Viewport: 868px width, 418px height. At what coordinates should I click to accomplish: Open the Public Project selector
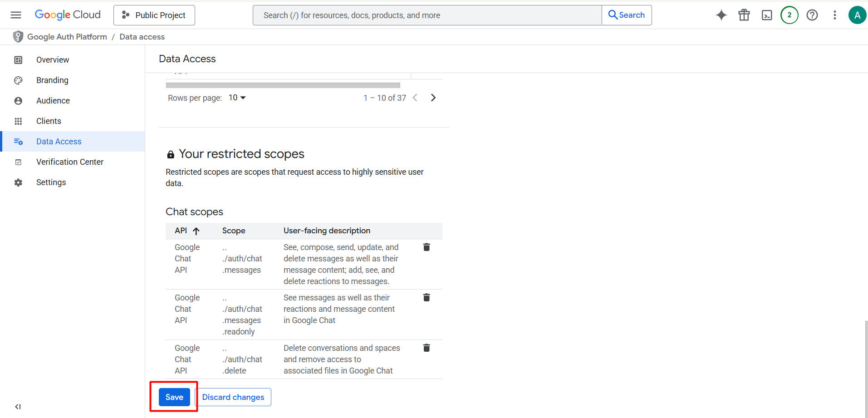[x=154, y=15]
